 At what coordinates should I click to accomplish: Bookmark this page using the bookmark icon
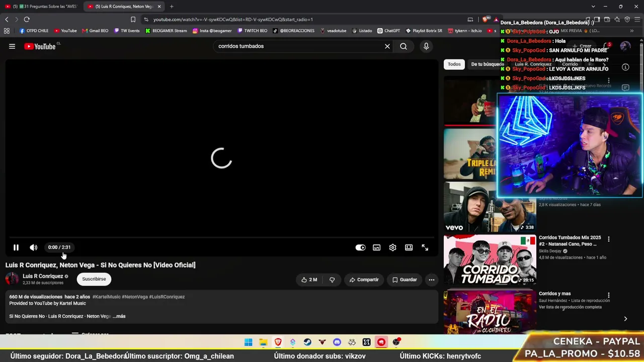(x=133, y=20)
